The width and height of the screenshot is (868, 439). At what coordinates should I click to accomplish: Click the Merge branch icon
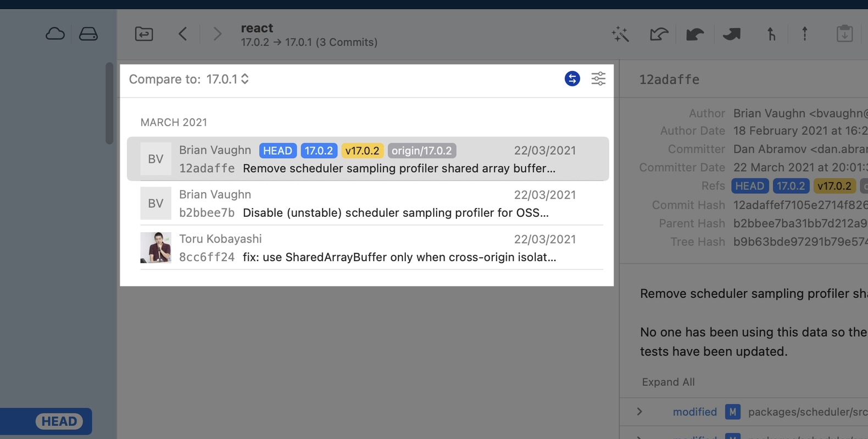click(771, 34)
